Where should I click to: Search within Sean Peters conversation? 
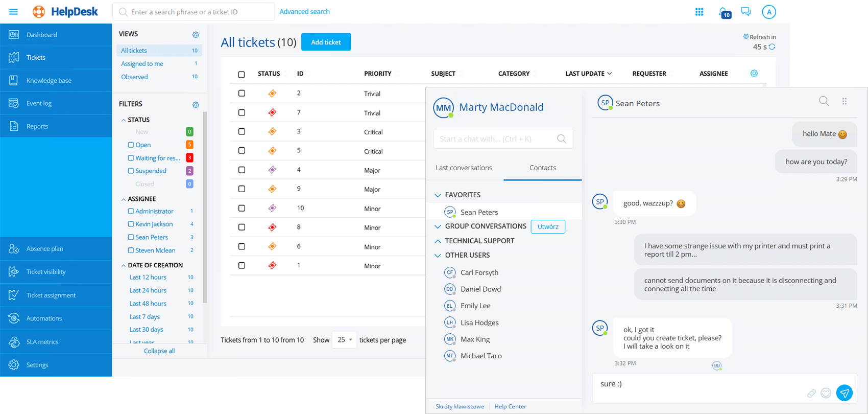[824, 101]
